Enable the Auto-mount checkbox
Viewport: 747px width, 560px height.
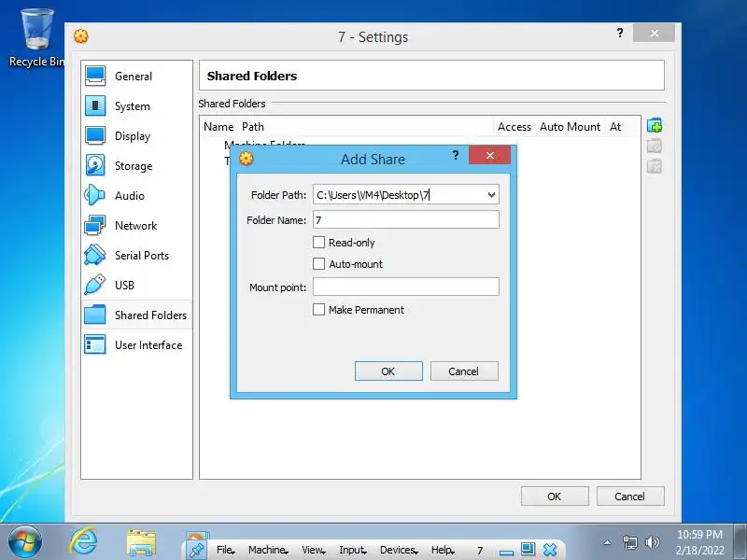[x=318, y=264]
